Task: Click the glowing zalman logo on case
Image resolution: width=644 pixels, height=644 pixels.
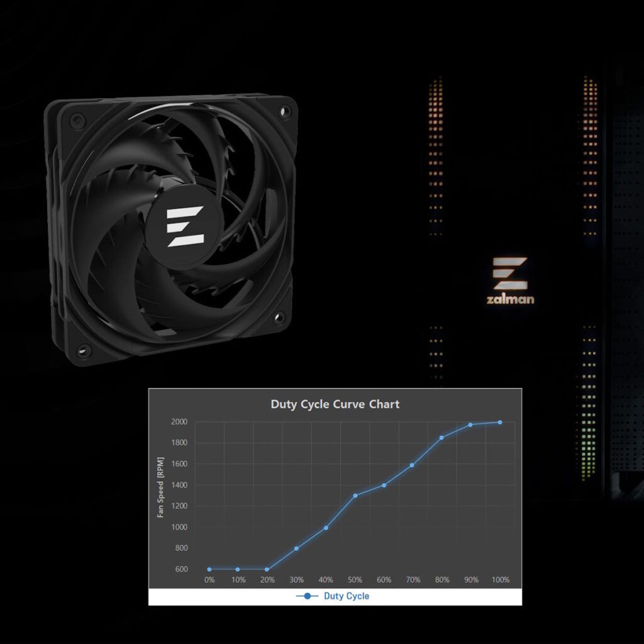Action: pos(510,280)
